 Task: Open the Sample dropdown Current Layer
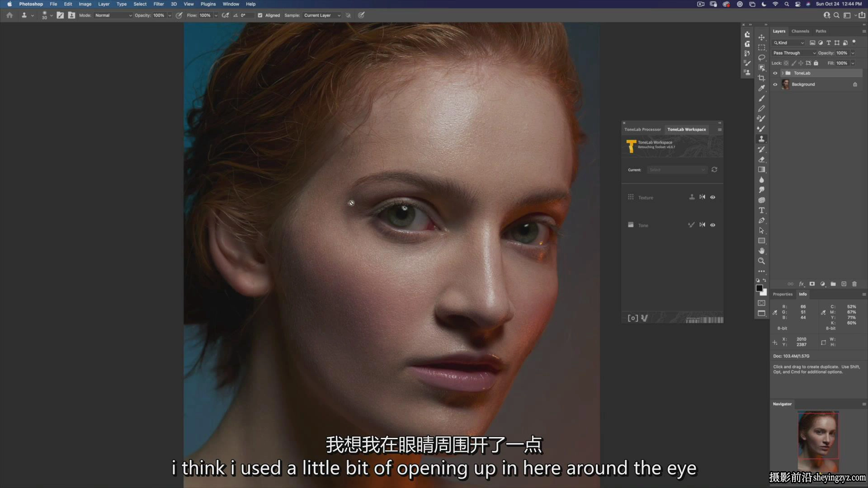coord(322,15)
